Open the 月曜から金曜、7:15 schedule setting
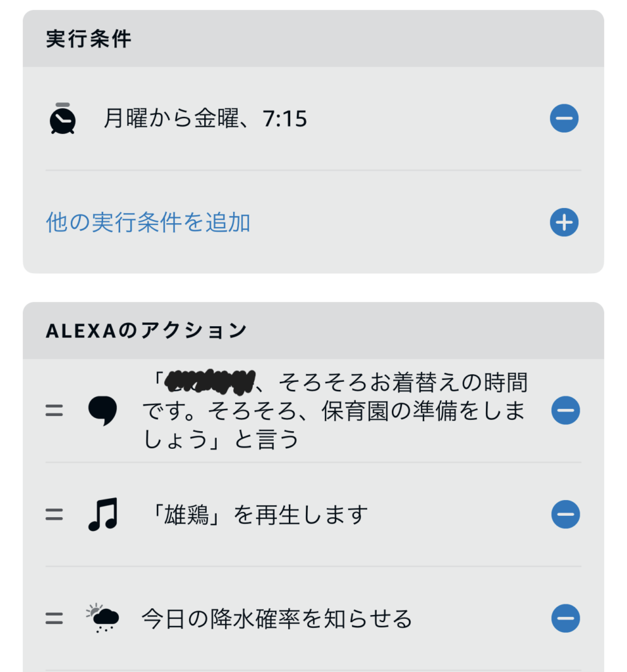The width and height of the screenshot is (627, 672). click(x=205, y=119)
